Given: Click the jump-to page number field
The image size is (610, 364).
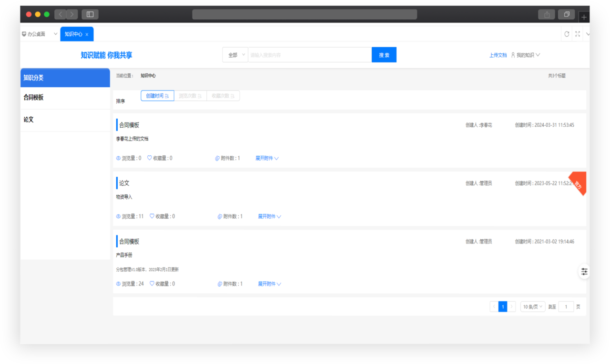Looking at the screenshot, I should pyautogui.click(x=566, y=307).
